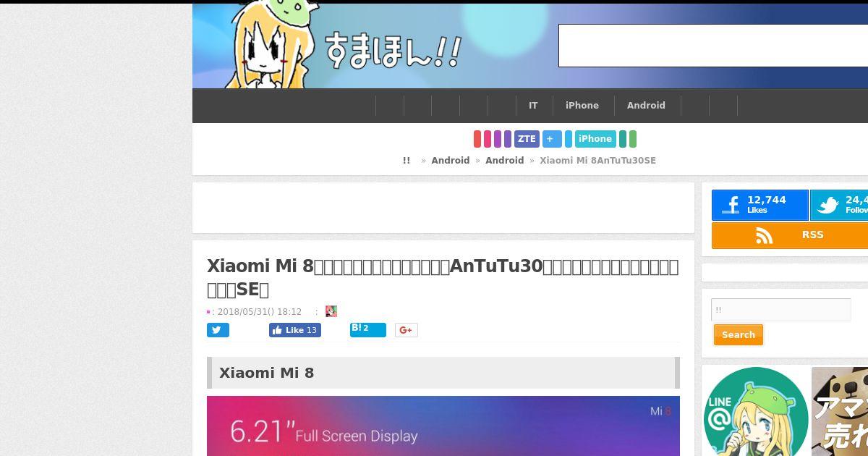Click the post date 2018/05/31 18:12

click(x=259, y=312)
